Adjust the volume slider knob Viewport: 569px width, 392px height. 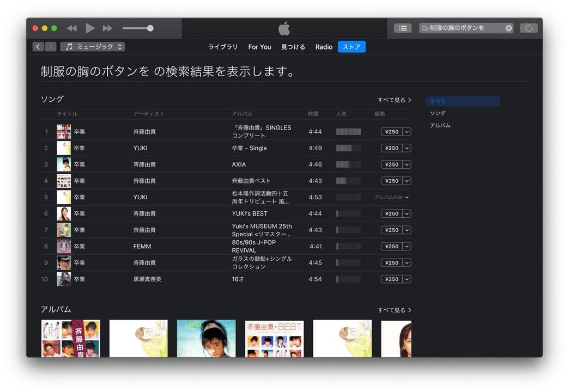click(x=150, y=28)
